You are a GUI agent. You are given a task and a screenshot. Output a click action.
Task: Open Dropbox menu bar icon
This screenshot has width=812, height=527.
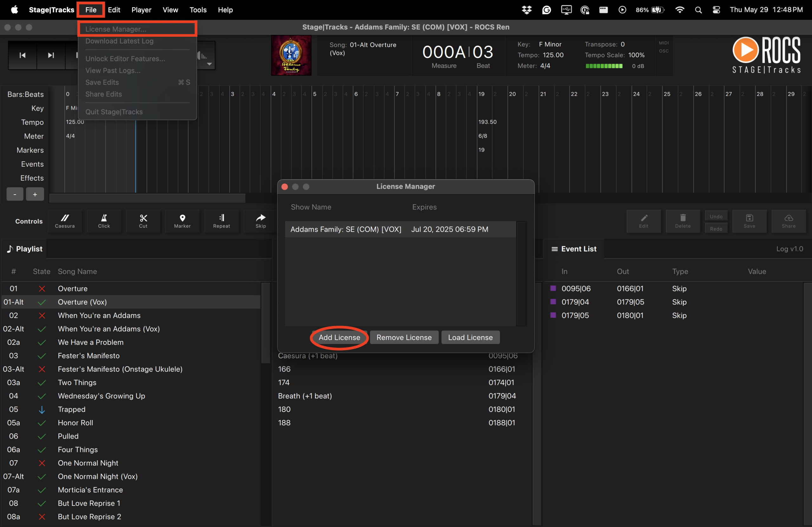(527, 10)
